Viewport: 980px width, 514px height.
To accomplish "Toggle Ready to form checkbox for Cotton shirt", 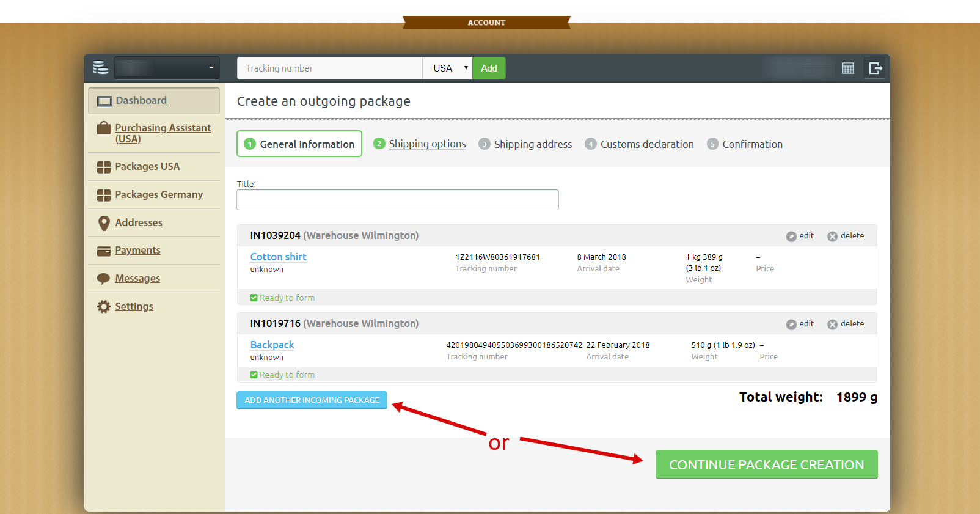I will (254, 298).
